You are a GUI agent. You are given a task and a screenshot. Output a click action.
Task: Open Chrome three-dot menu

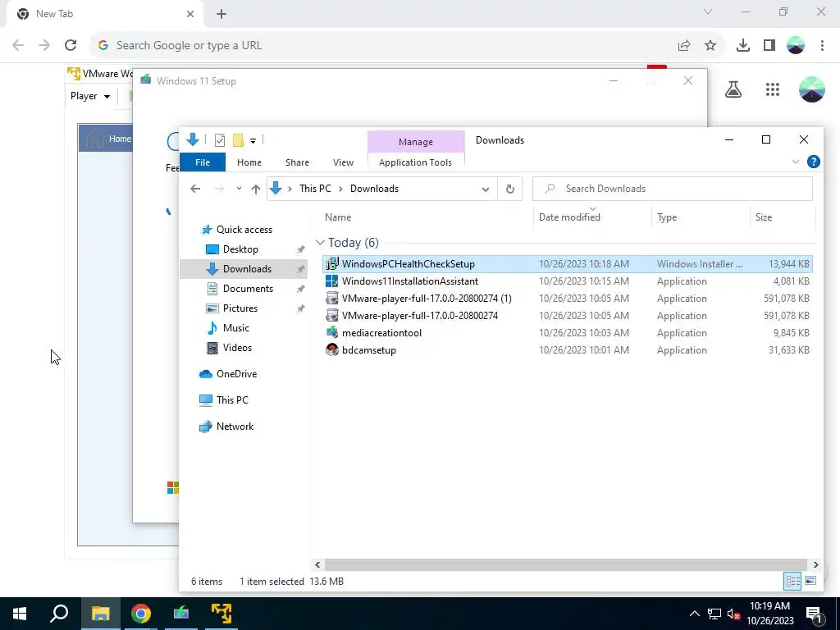[822, 46]
